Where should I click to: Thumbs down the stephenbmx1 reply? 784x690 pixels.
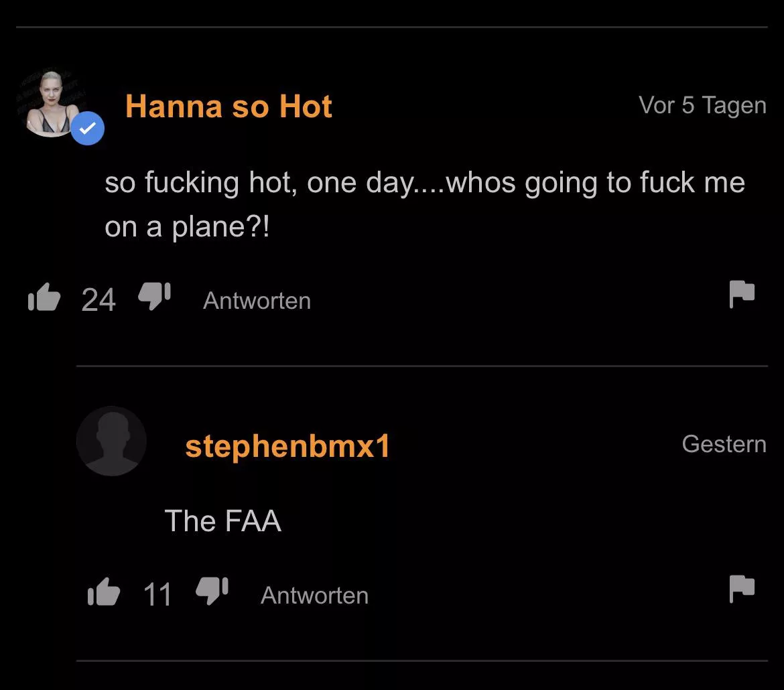pos(212,592)
